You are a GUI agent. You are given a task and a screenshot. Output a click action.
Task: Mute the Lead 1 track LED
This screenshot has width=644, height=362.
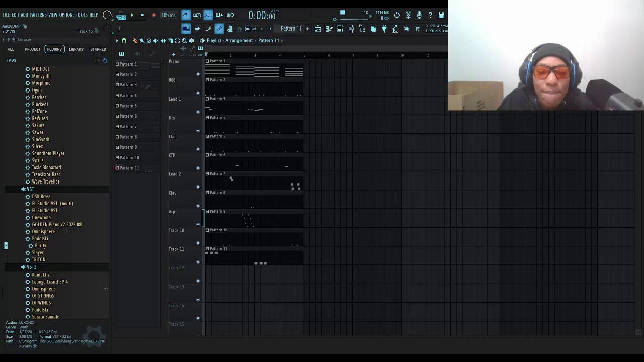[x=198, y=112]
